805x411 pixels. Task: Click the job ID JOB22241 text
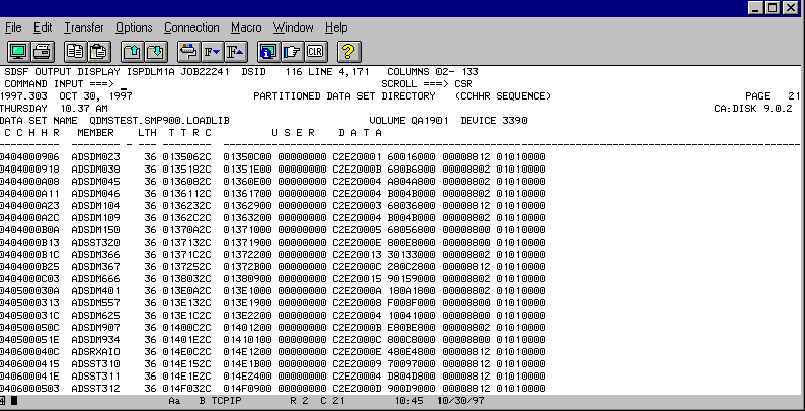pyautogui.click(x=205, y=72)
